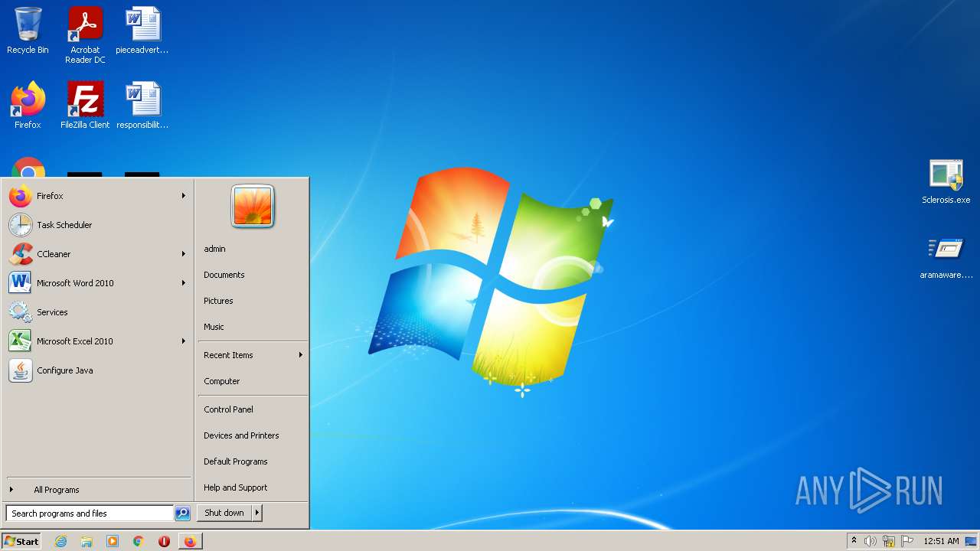The height and width of the screenshot is (551, 980).
Task: Open Configure Java from Start menu
Action: [x=97, y=370]
